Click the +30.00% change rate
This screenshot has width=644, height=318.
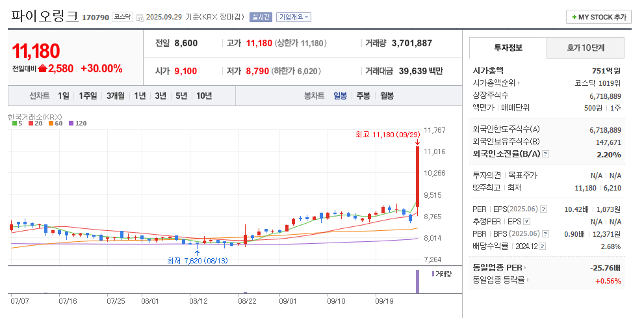coord(102,69)
